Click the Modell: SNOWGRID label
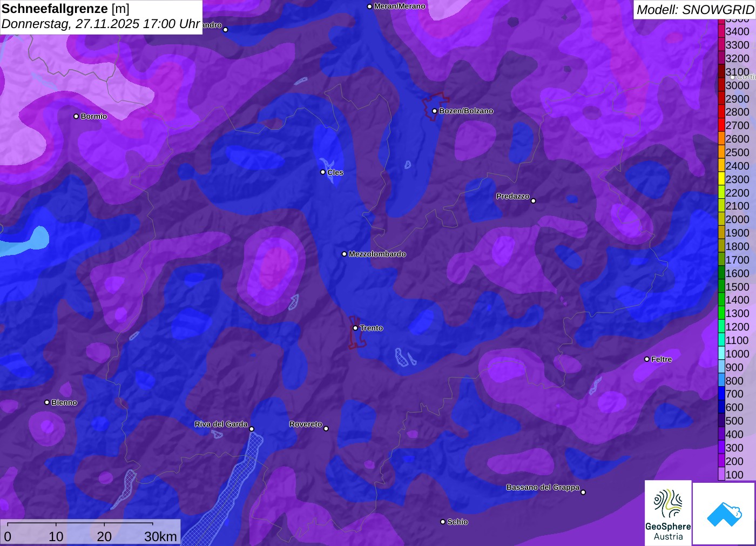Screen dimensions: 756x546 695,9
